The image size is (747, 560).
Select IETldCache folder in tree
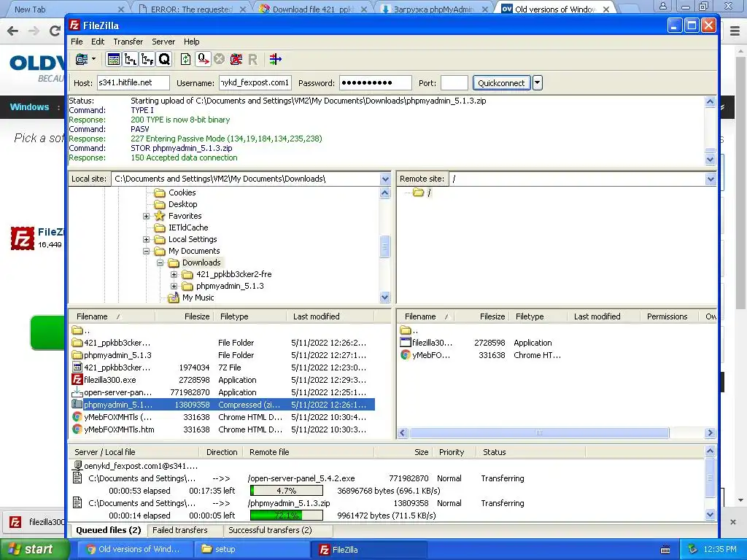pos(188,227)
